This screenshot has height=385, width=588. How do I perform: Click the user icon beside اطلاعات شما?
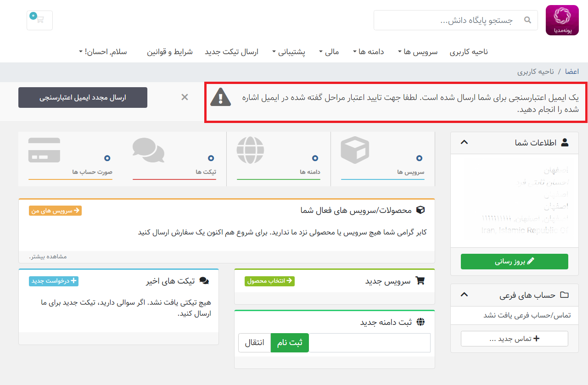click(564, 143)
